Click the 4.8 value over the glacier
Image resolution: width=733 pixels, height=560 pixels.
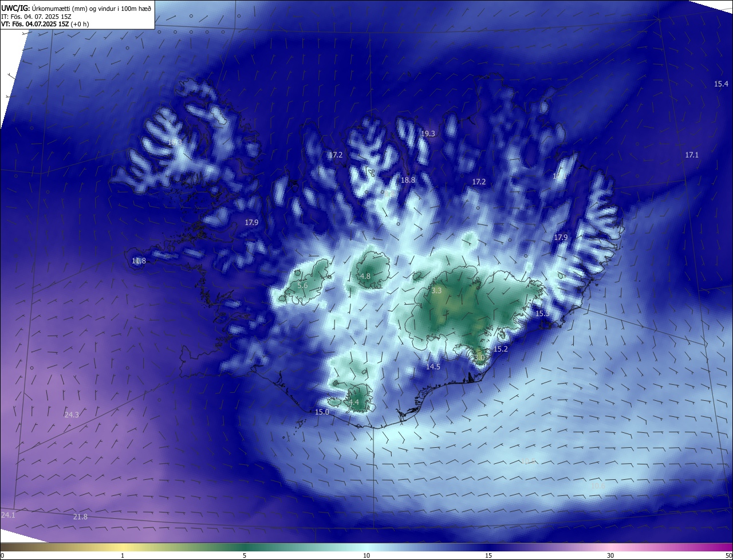tap(365, 277)
